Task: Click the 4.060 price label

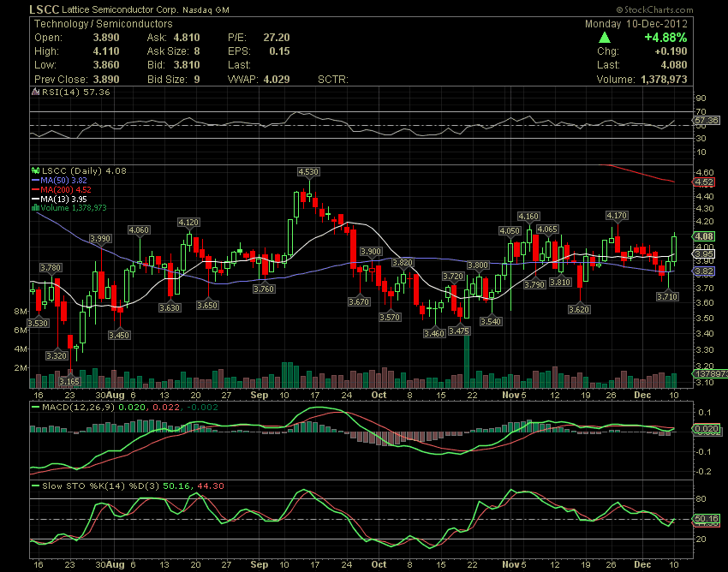Action: coord(140,229)
